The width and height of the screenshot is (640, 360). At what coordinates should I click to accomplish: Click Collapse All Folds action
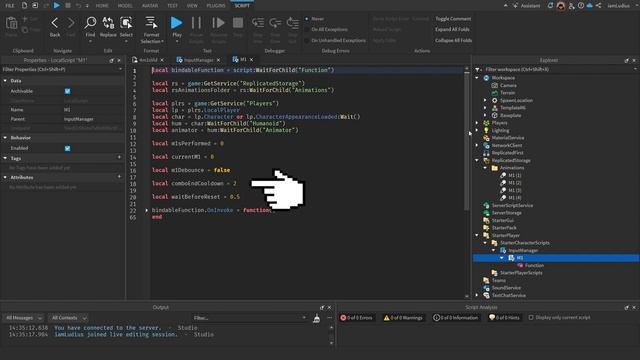[453, 40]
